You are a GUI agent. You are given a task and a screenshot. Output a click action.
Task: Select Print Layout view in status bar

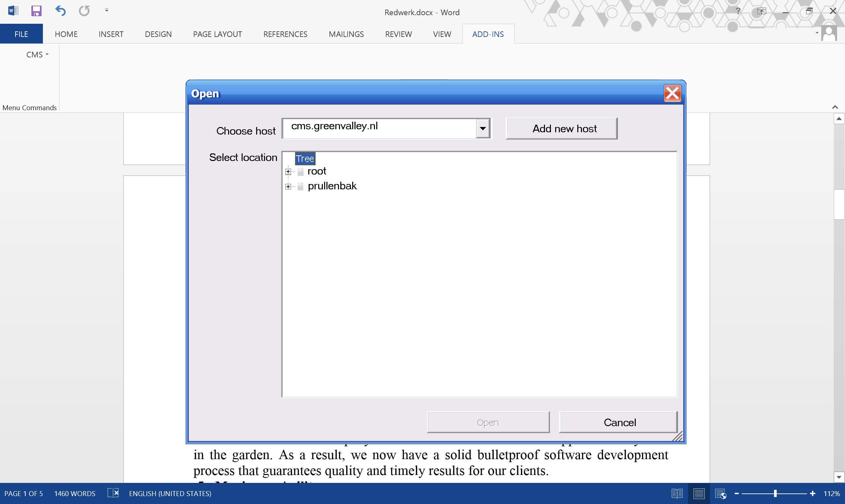coord(699,493)
